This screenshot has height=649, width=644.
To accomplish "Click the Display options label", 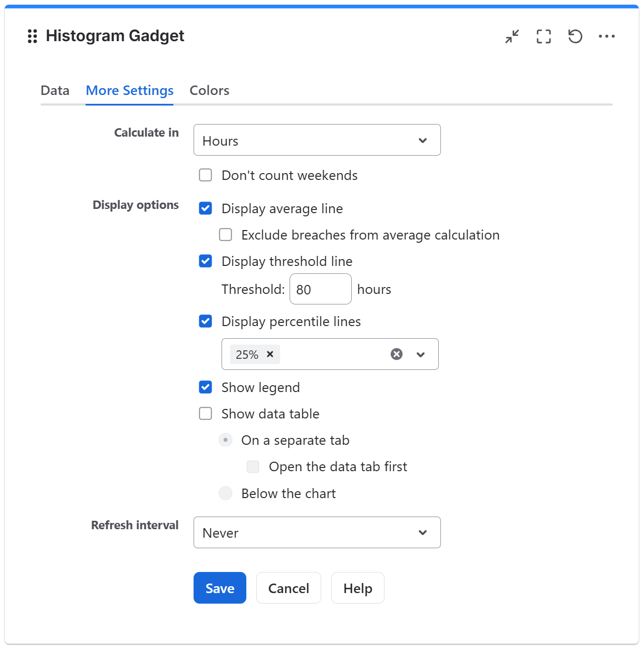I will 136,205.
